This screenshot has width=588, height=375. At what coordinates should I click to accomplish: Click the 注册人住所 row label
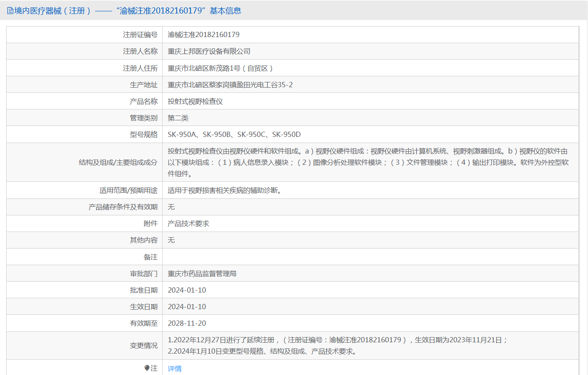140,68
